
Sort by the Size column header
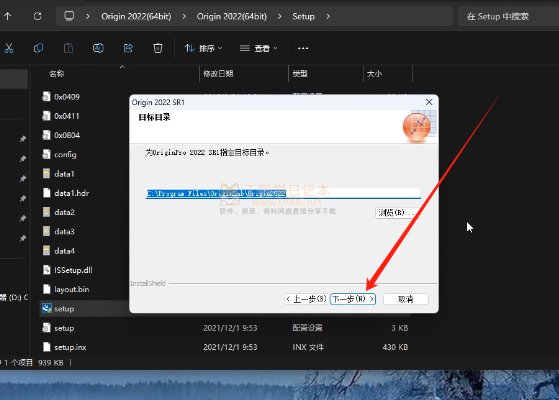coord(374,74)
